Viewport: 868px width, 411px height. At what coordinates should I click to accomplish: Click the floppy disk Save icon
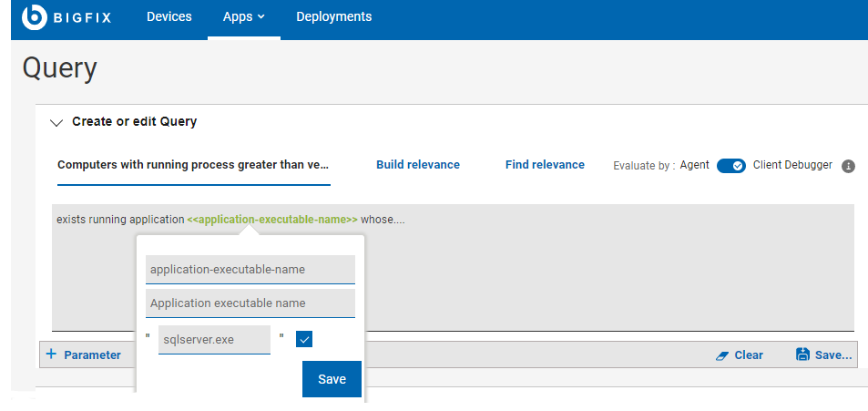pyautogui.click(x=802, y=355)
